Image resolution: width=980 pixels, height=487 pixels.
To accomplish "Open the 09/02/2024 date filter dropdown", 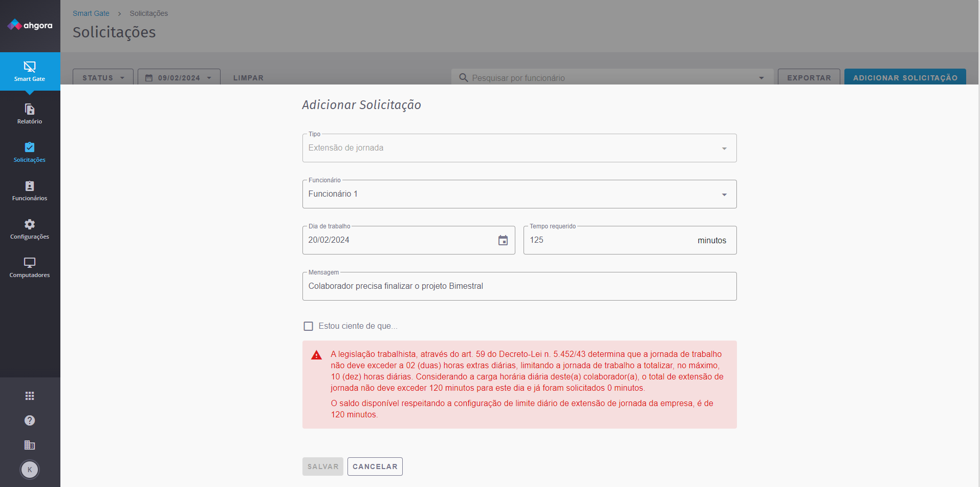I will pos(179,78).
